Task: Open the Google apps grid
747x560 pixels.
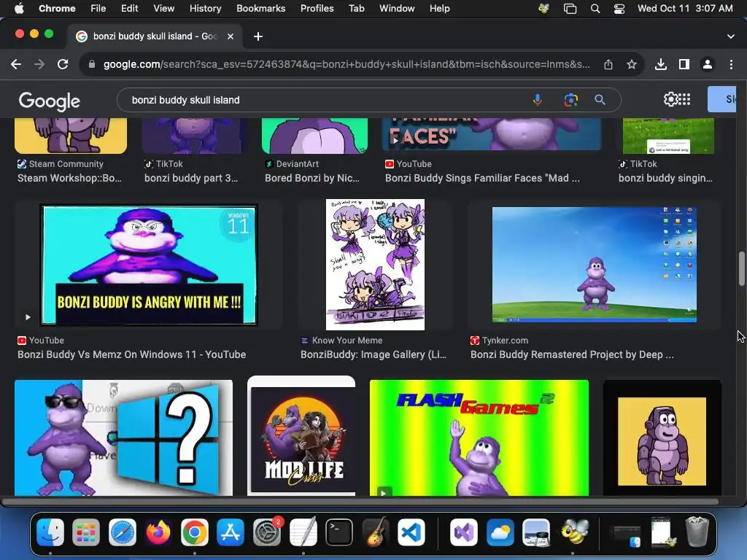Action: pos(684,99)
